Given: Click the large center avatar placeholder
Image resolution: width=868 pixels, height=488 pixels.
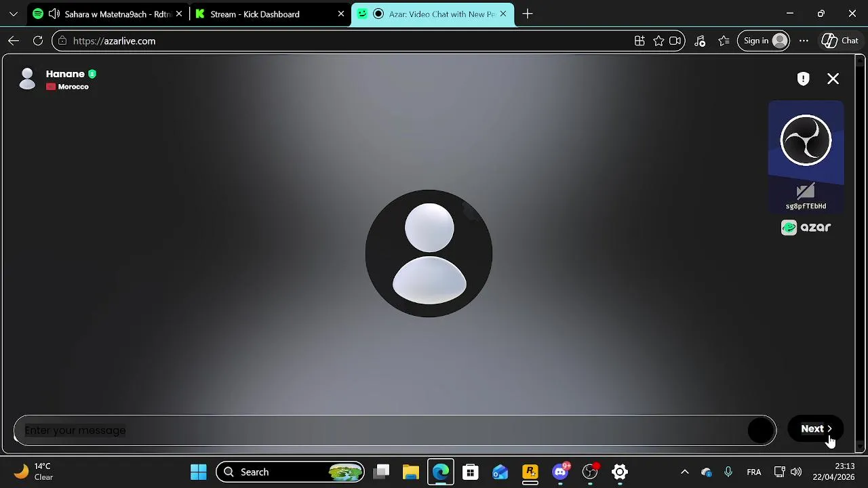Looking at the screenshot, I should (x=429, y=253).
